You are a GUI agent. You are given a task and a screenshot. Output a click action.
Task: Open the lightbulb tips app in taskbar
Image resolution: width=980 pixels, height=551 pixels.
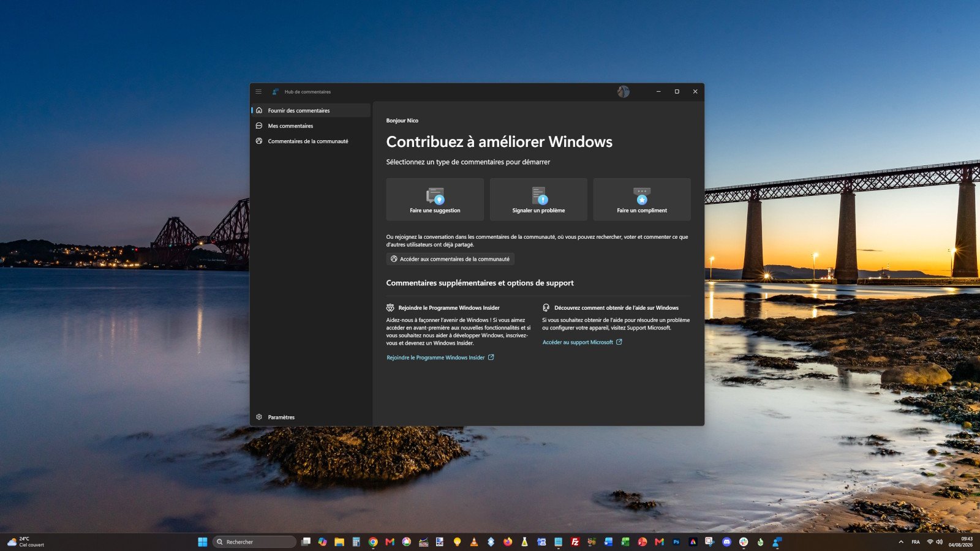click(457, 542)
